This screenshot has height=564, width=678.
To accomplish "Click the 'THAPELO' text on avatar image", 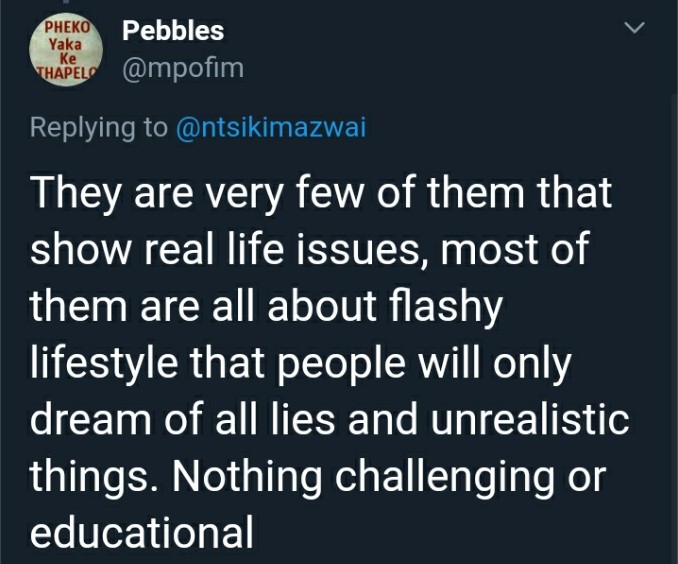I will tap(66, 72).
